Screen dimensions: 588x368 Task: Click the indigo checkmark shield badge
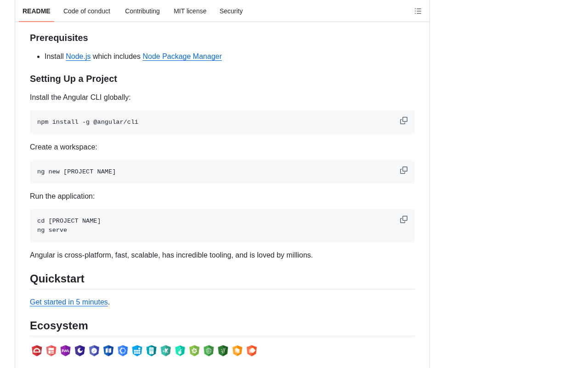pyautogui.click(x=94, y=351)
